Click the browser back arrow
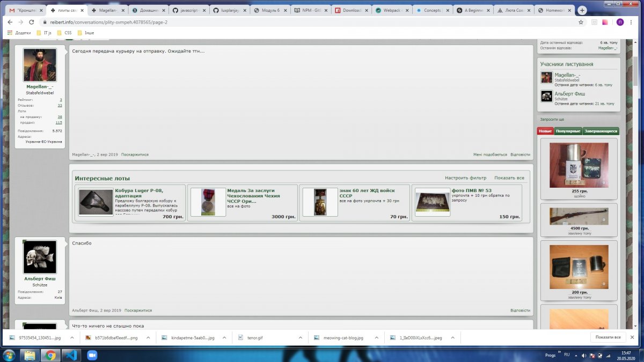 point(10,22)
